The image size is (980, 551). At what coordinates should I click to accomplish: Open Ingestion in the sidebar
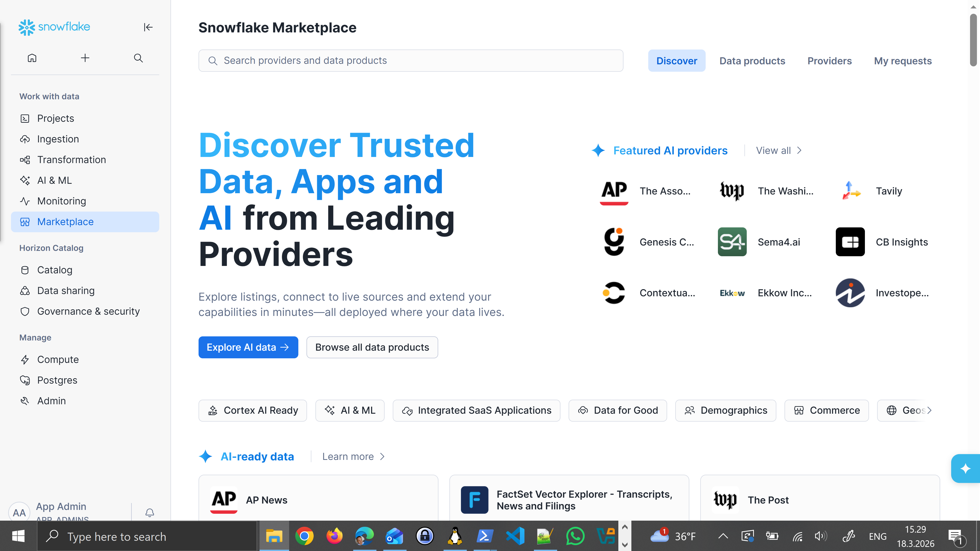[85, 139]
